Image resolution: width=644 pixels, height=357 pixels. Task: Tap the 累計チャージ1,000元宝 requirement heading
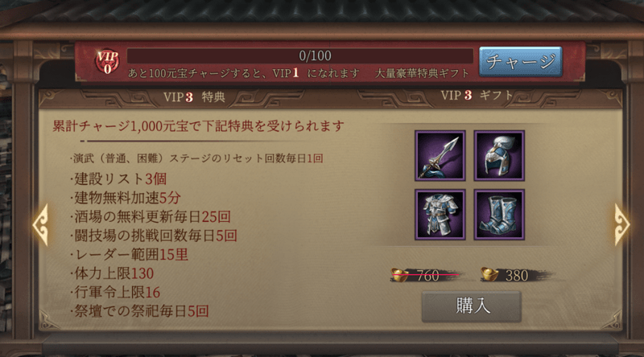(x=198, y=126)
